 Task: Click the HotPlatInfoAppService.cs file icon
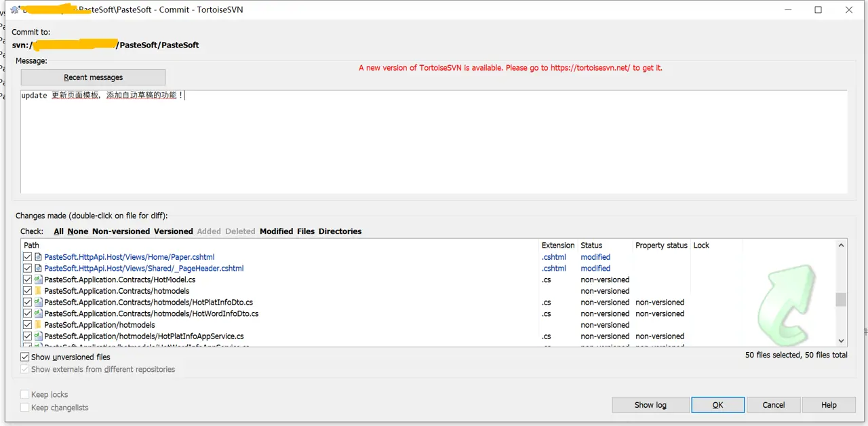click(38, 336)
